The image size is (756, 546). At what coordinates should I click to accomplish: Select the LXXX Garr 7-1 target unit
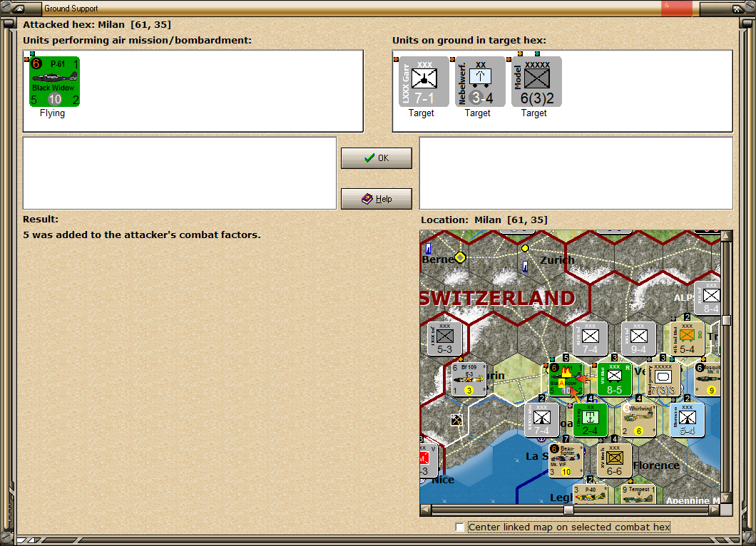pos(424,81)
